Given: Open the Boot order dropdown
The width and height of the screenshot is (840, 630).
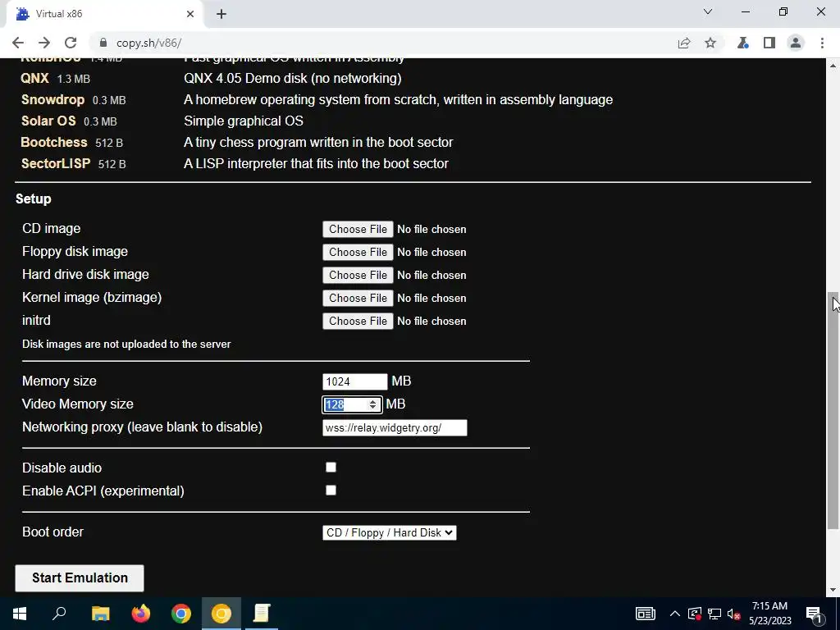Looking at the screenshot, I should [390, 533].
